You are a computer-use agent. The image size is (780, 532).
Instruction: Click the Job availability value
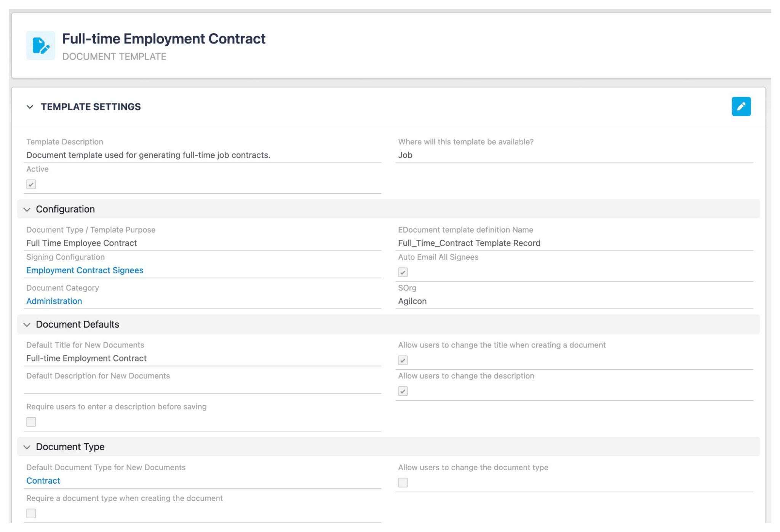point(405,155)
